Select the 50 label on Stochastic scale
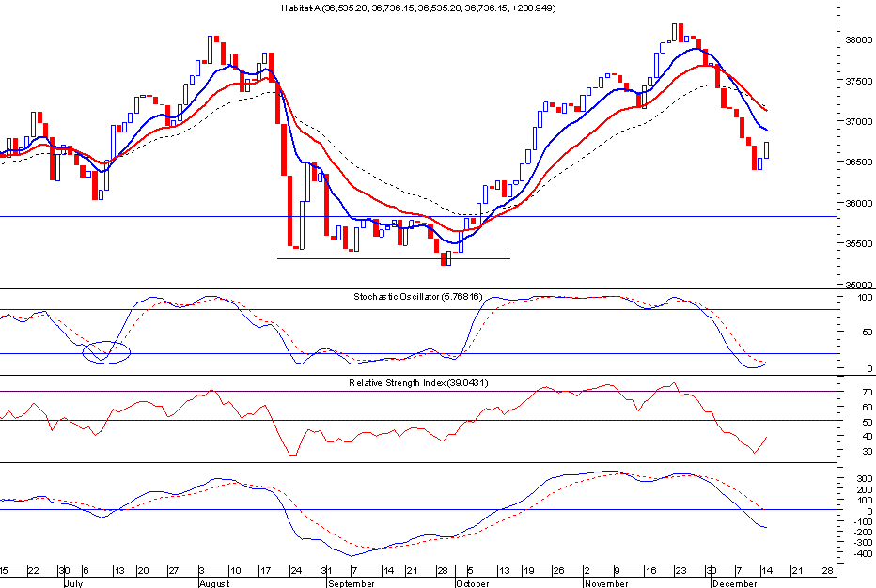The height and width of the screenshot is (588, 876). point(867,333)
